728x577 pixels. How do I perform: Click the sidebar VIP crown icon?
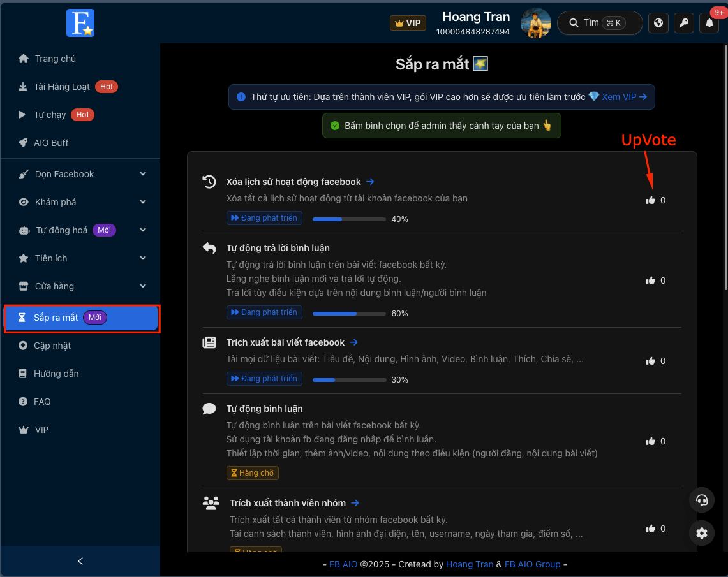tap(23, 430)
